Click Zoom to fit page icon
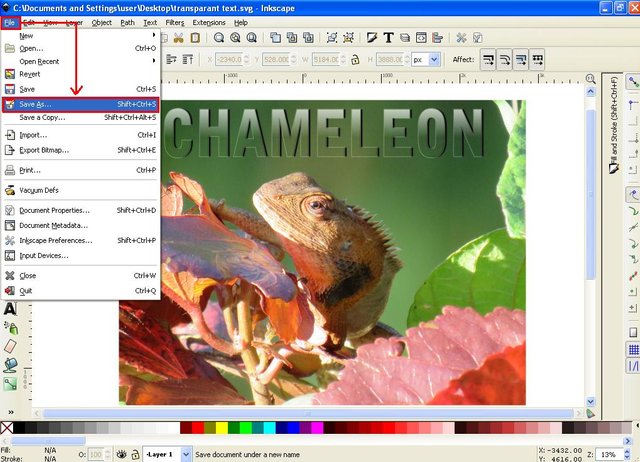This screenshot has width=640, height=462. point(251,38)
